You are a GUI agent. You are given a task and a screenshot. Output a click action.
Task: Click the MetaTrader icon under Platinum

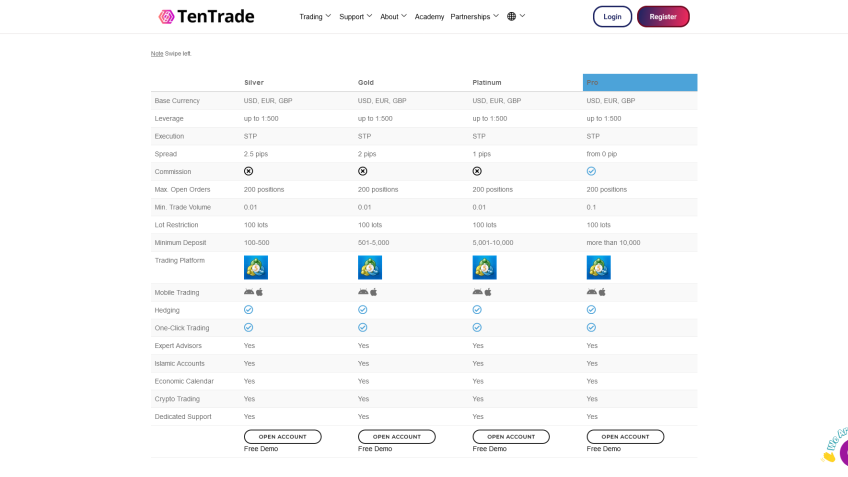tap(484, 267)
